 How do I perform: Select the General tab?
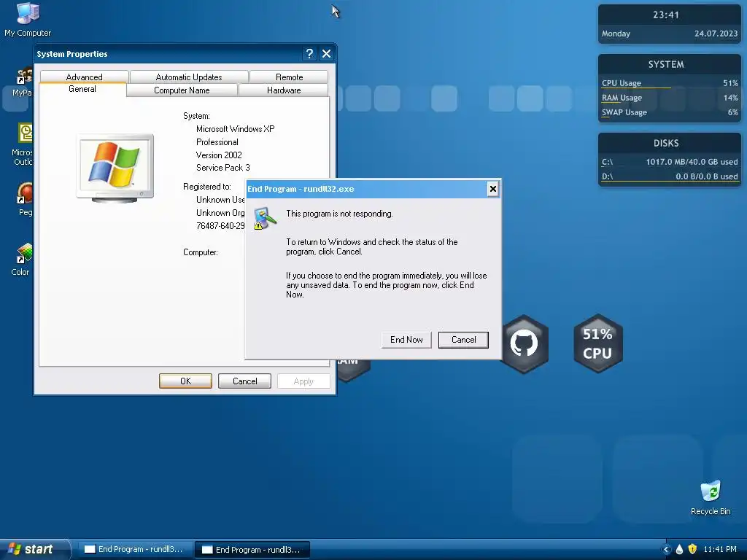click(82, 89)
